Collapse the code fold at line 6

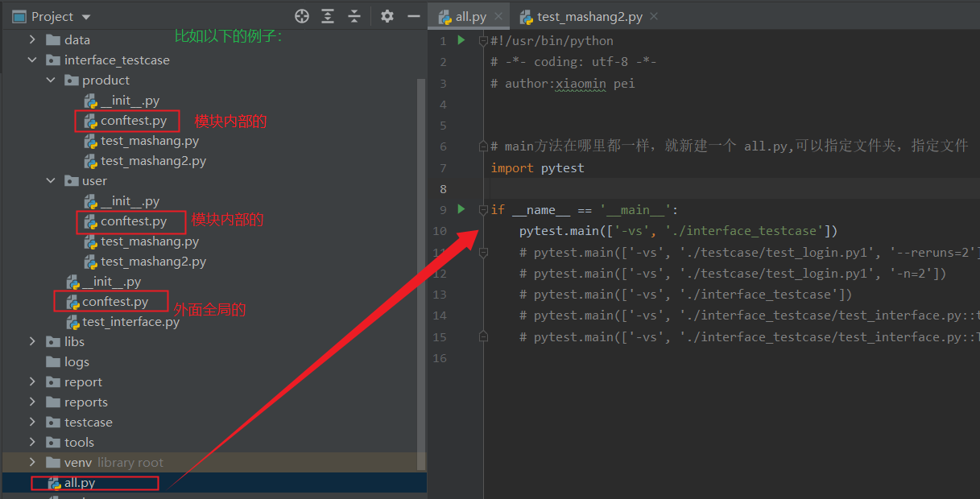[482, 145]
